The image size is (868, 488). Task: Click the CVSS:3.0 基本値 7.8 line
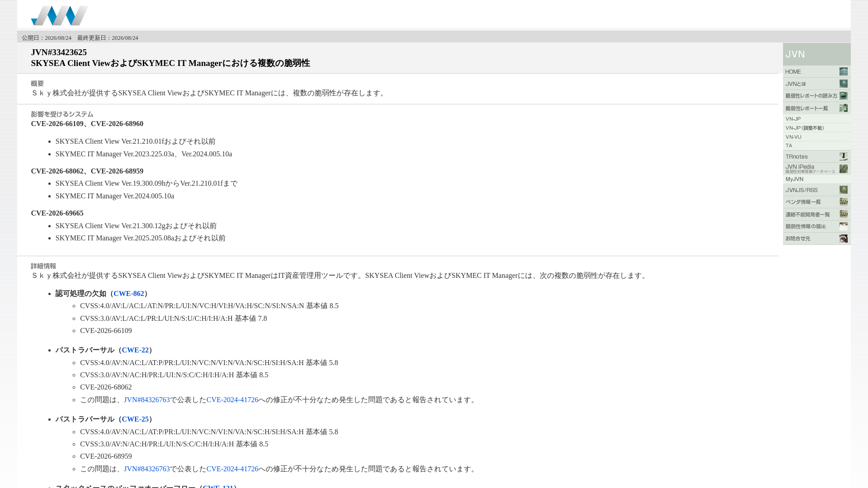(174, 319)
